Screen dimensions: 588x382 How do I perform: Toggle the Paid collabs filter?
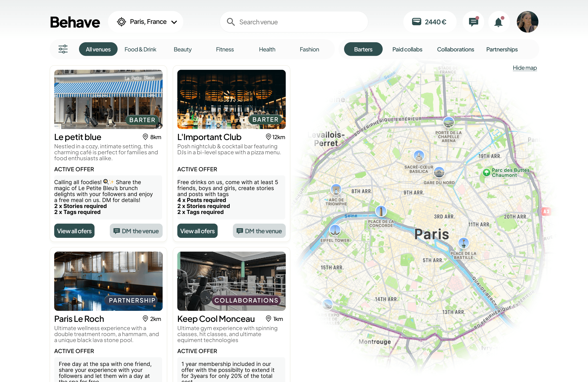point(407,49)
